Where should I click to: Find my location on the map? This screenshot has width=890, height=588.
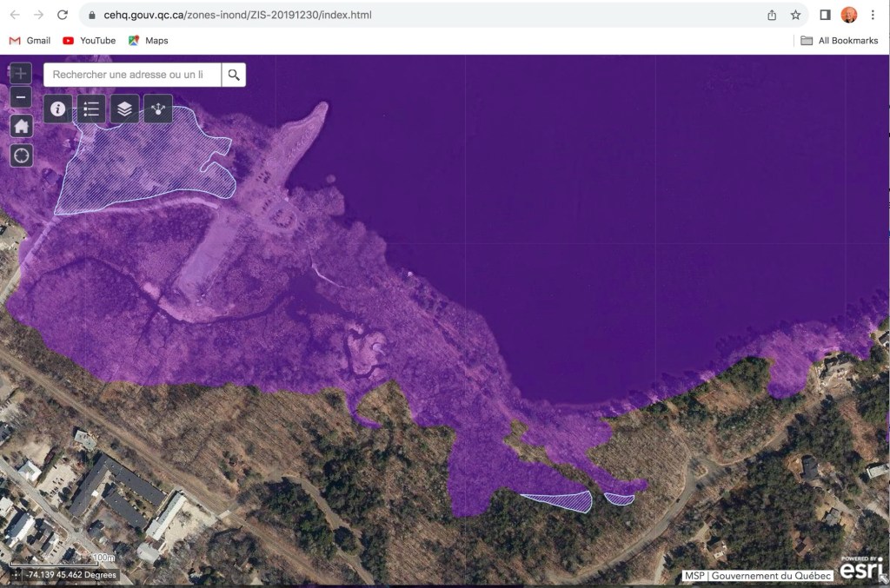(x=22, y=155)
